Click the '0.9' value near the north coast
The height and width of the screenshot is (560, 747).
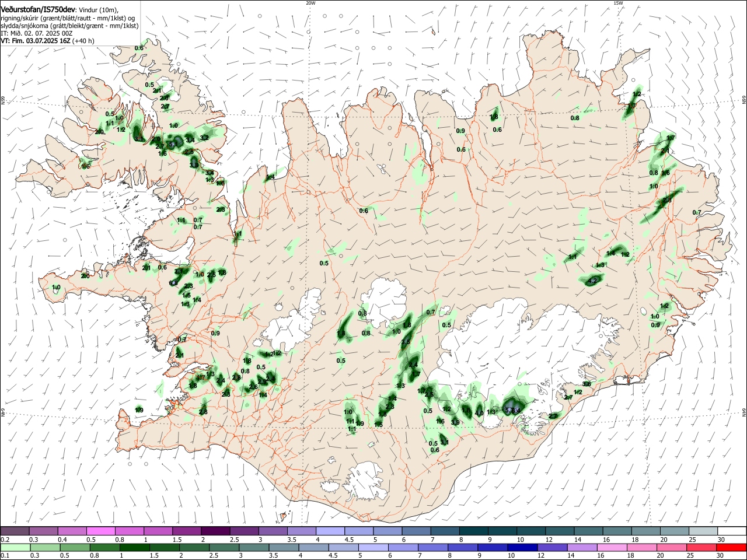pyautogui.click(x=460, y=131)
